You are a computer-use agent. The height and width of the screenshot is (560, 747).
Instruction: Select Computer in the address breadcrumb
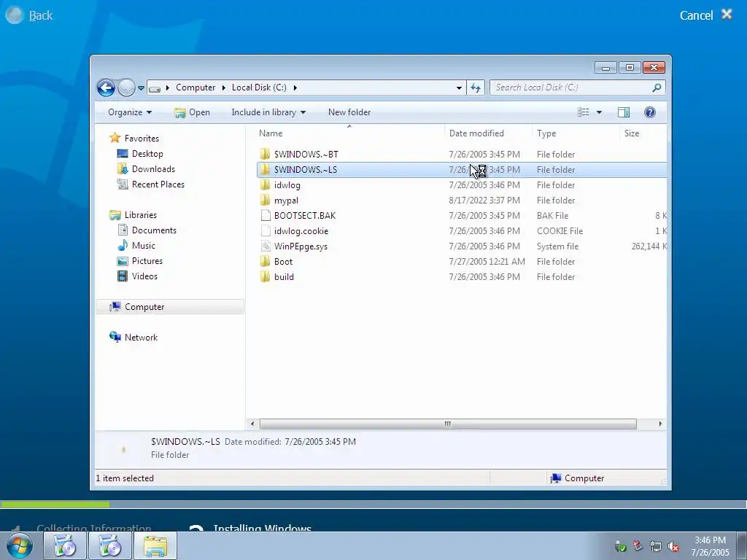point(196,87)
